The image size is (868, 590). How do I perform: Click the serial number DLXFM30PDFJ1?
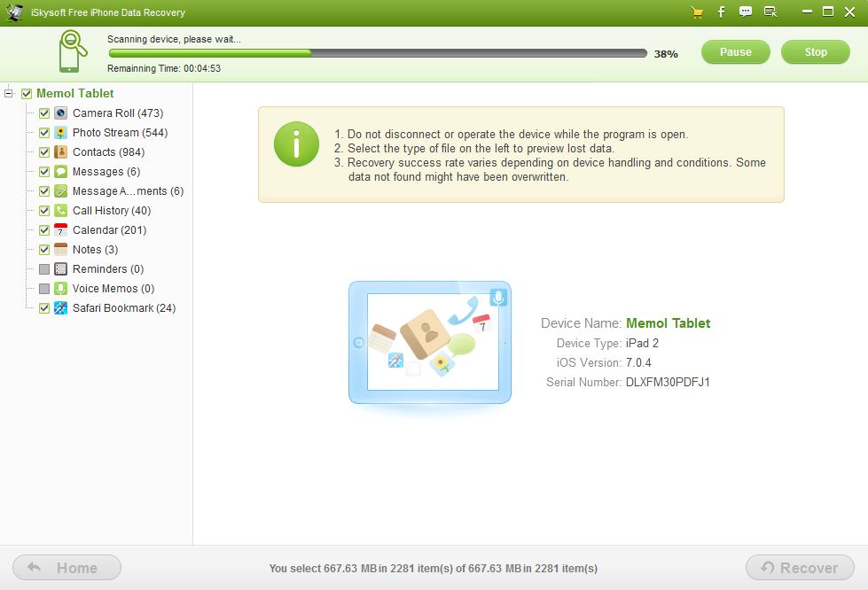[x=668, y=382]
